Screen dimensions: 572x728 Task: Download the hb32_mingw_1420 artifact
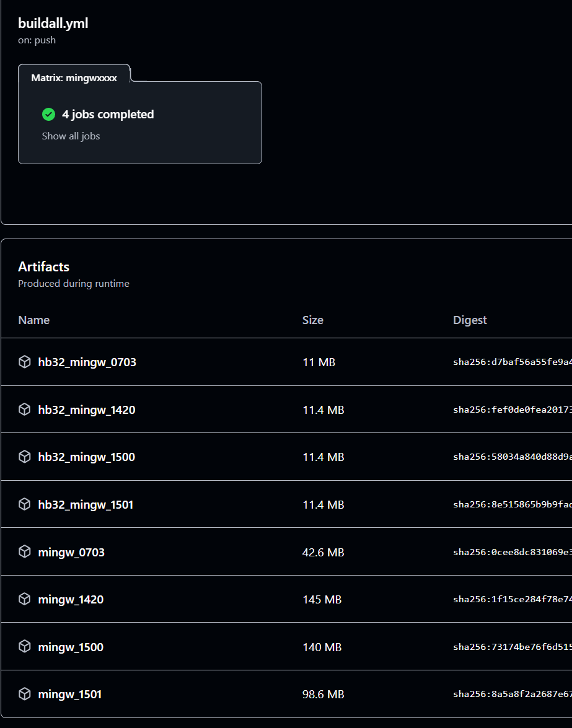coord(86,410)
